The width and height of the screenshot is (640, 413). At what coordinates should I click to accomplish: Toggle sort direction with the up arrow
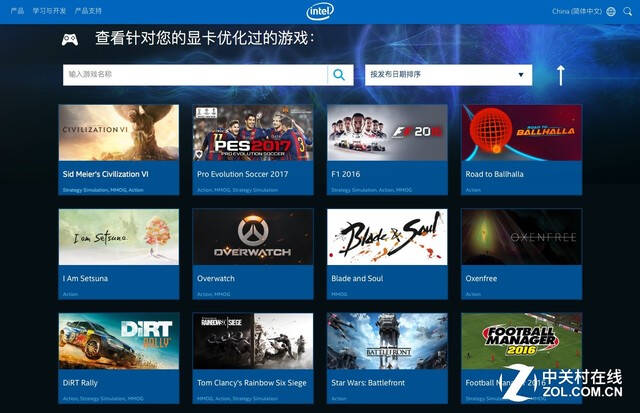pos(561,75)
